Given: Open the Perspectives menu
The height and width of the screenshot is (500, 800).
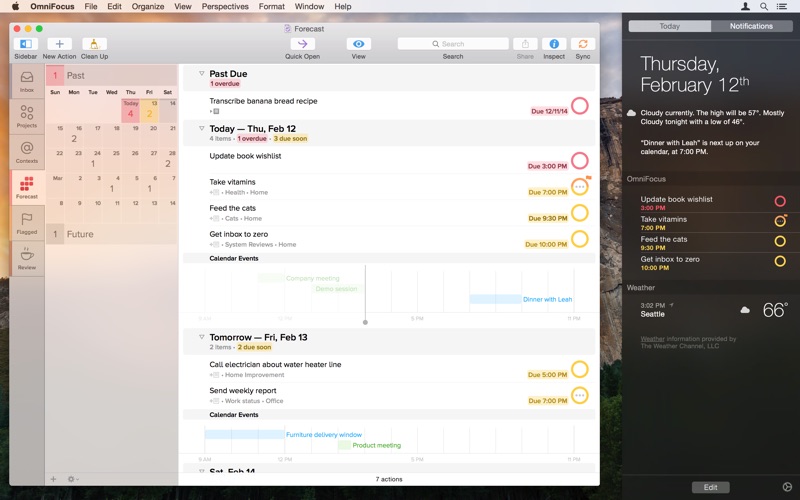Looking at the screenshot, I should (225, 6).
